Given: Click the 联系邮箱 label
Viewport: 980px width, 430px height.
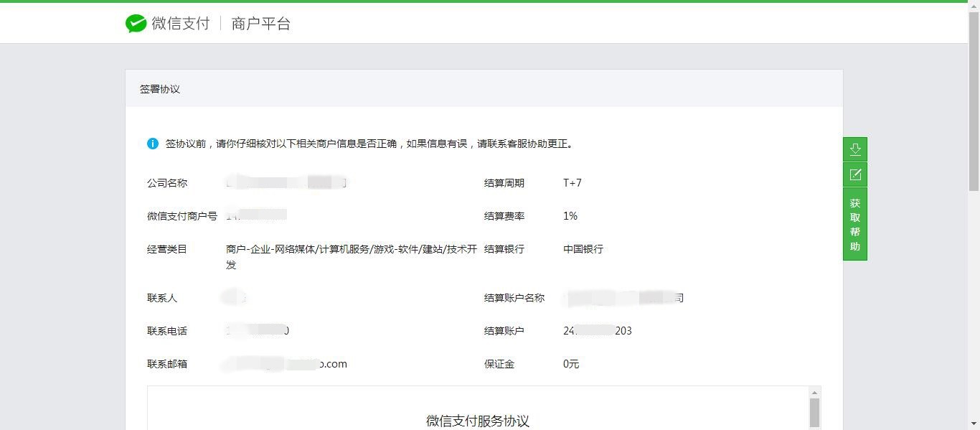Looking at the screenshot, I should click(x=167, y=364).
